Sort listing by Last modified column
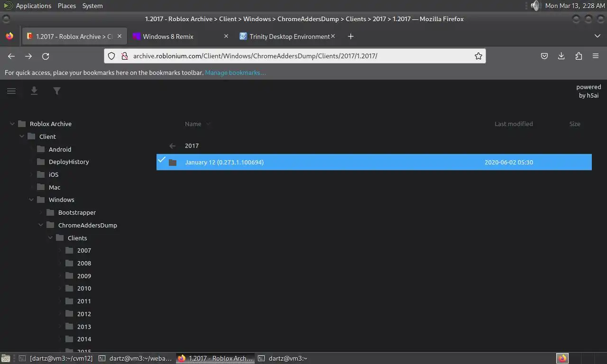The image size is (607, 364). point(514,124)
